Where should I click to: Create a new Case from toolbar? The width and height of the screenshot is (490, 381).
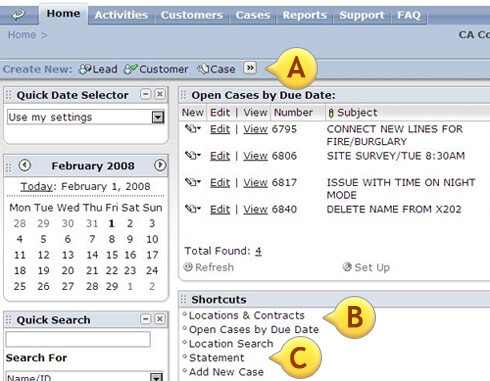[216, 69]
